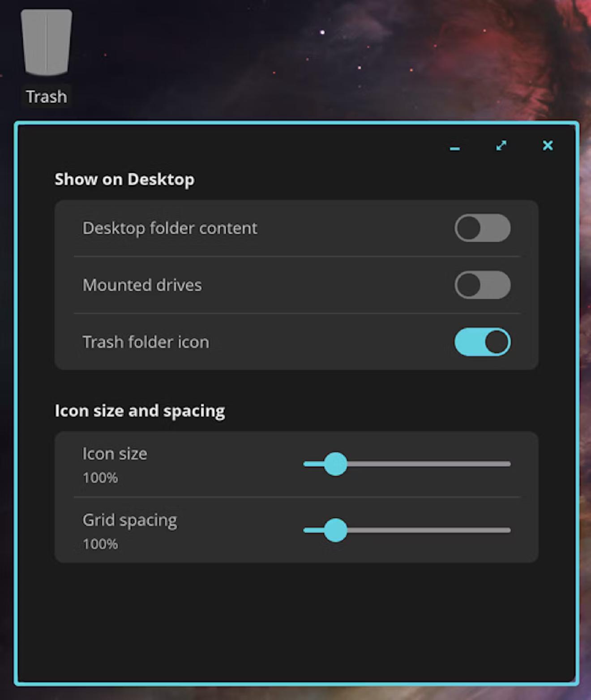Click the Grid spacing slider track middle

[407, 530]
